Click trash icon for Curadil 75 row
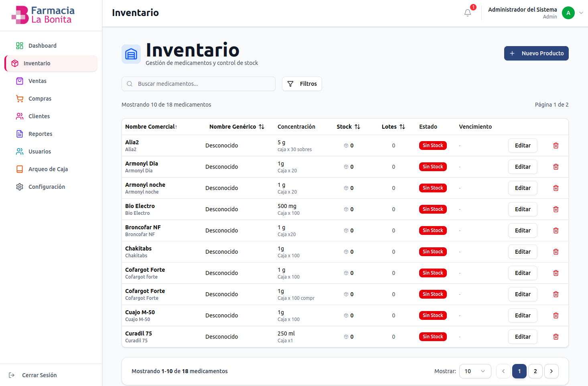 pos(556,337)
